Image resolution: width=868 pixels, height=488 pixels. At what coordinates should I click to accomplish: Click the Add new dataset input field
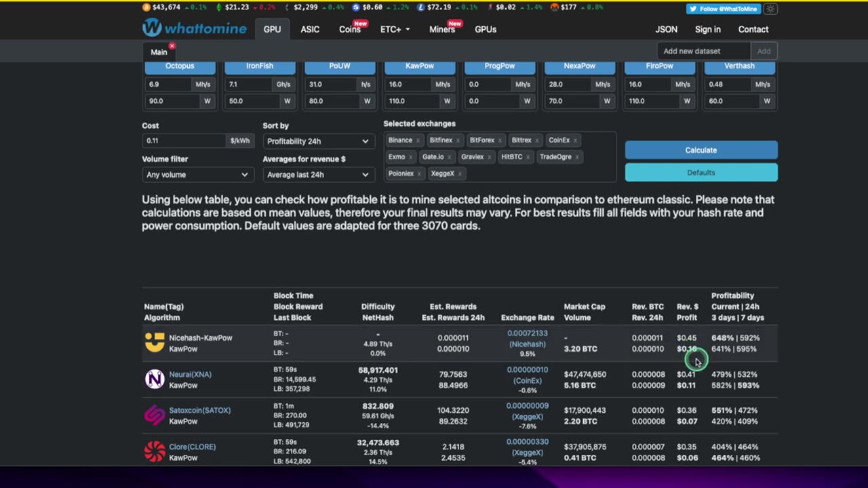click(704, 51)
